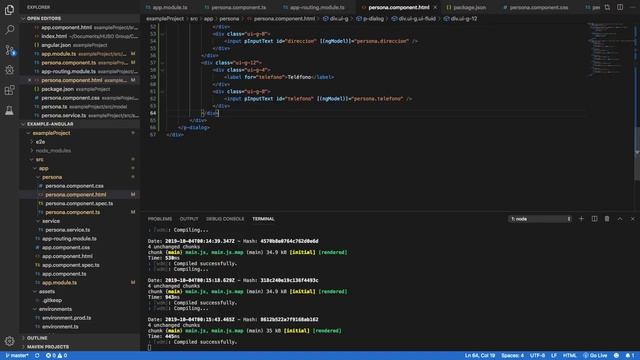
Task: Switch to persona.component.css editor tab
Action: coord(538,7)
